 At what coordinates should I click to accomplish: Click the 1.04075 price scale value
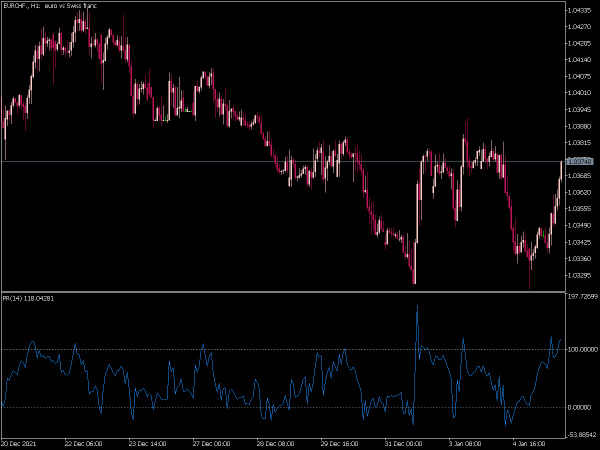point(580,77)
